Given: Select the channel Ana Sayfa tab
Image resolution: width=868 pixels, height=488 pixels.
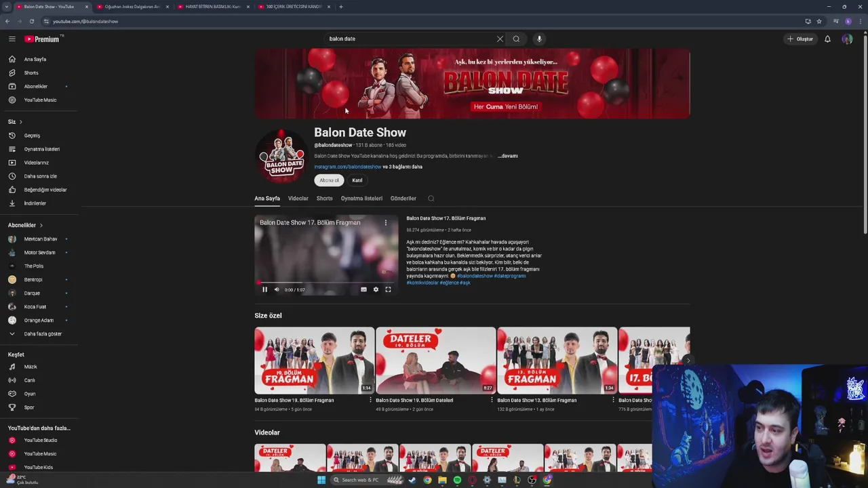Looking at the screenshot, I should (x=267, y=199).
